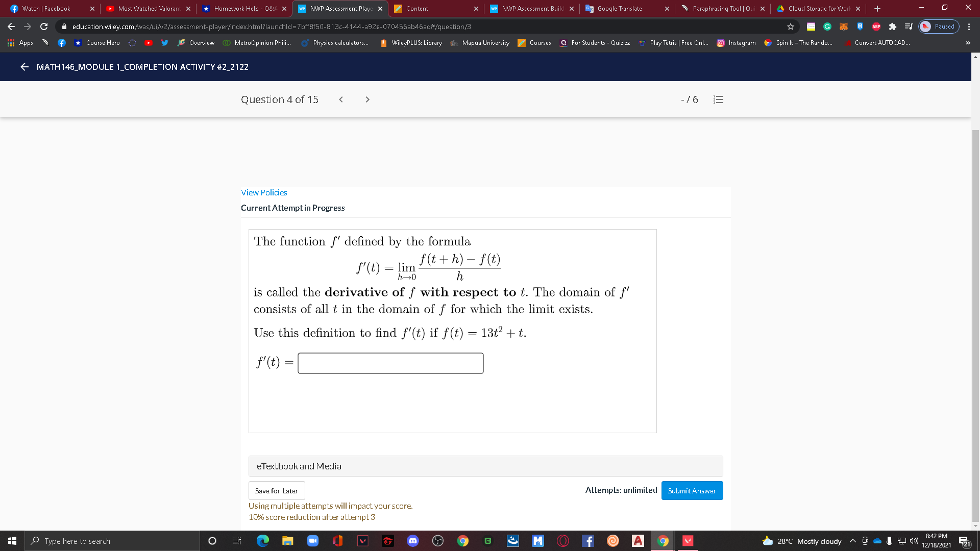The image size is (980, 551).
Task: Bookmark the page with the star icon
Action: pyautogui.click(x=790, y=27)
